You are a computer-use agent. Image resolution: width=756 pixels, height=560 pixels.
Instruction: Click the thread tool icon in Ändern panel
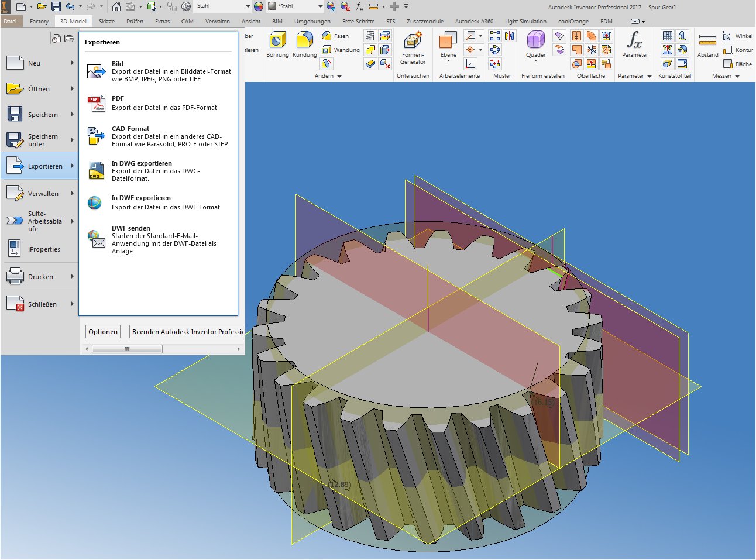tap(370, 36)
